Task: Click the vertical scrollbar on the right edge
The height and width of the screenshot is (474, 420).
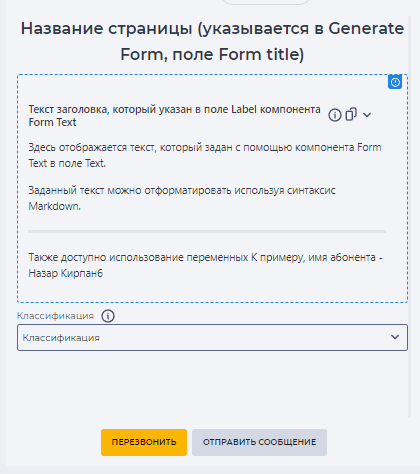Action: point(409,217)
